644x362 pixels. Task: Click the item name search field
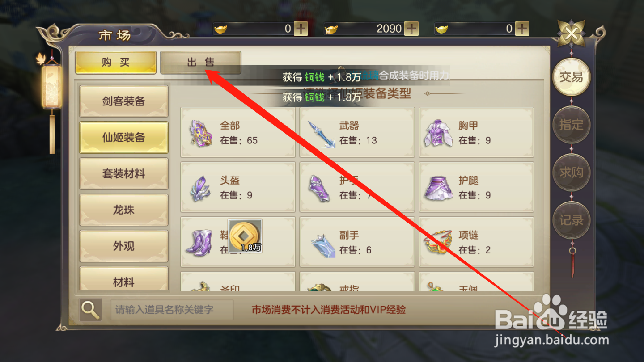coord(172,310)
